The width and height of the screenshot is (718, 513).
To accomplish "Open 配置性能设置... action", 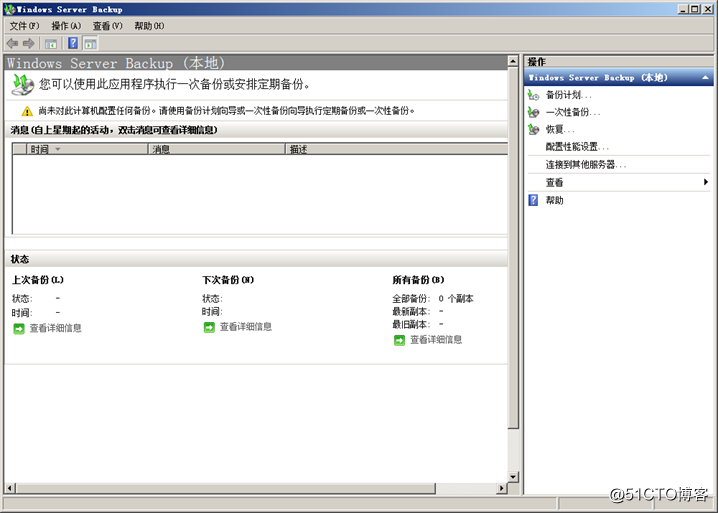I will click(x=577, y=147).
